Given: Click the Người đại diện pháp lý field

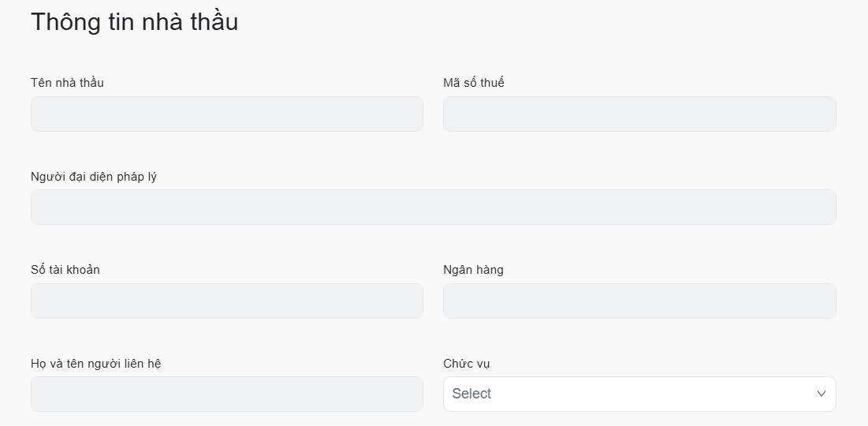Looking at the screenshot, I should (x=433, y=207).
